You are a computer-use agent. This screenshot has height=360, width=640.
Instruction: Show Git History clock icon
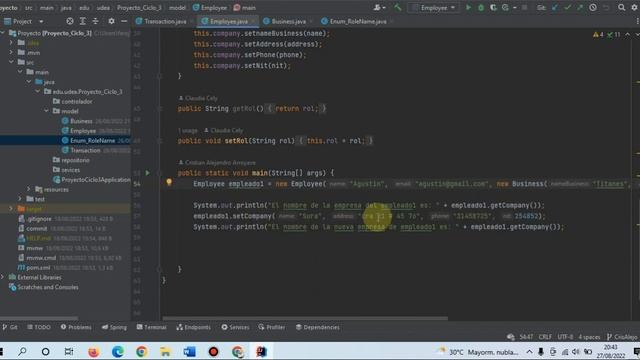[x=593, y=7]
